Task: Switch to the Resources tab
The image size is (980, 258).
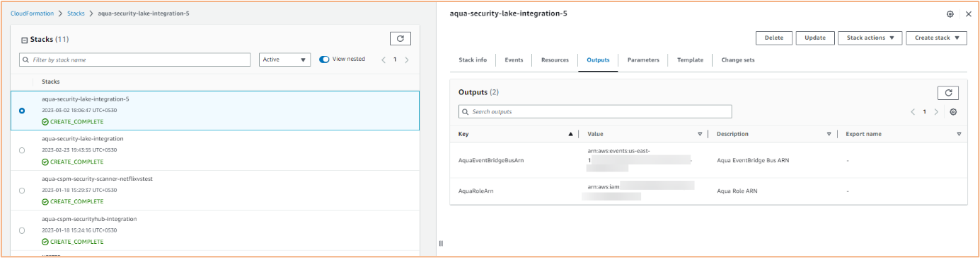Action: click(555, 60)
